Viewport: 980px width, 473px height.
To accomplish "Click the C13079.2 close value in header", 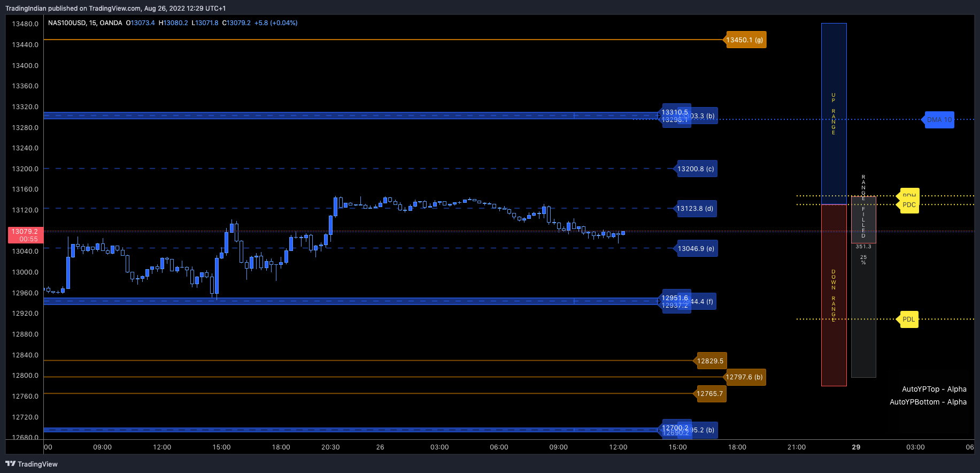I will [236, 23].
